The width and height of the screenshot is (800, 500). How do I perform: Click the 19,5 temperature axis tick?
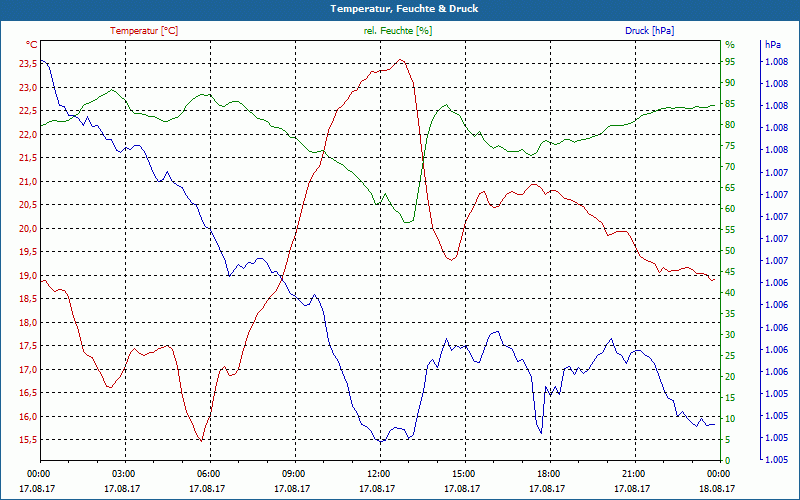point(28,252)
